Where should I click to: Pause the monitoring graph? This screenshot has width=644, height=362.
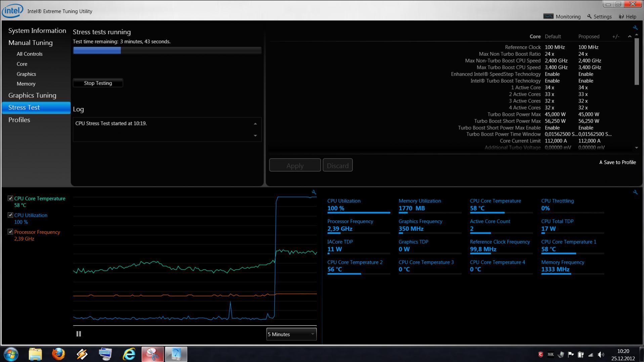click(x=79, y=334)
